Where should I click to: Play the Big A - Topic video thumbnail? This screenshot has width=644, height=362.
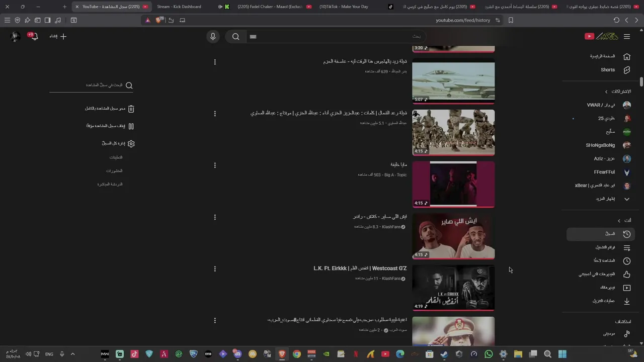tap(453, 185)
